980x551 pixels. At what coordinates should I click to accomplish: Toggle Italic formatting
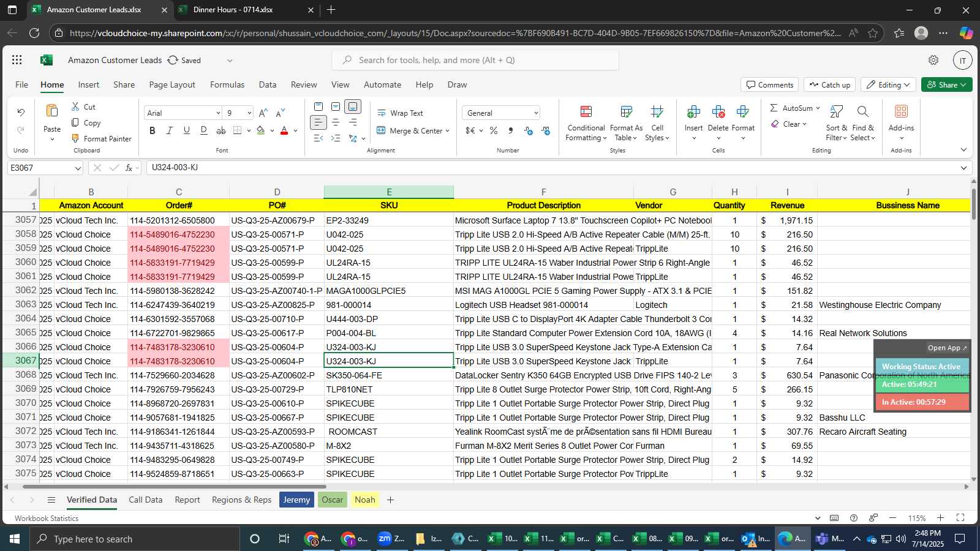(x=170, y=130)
